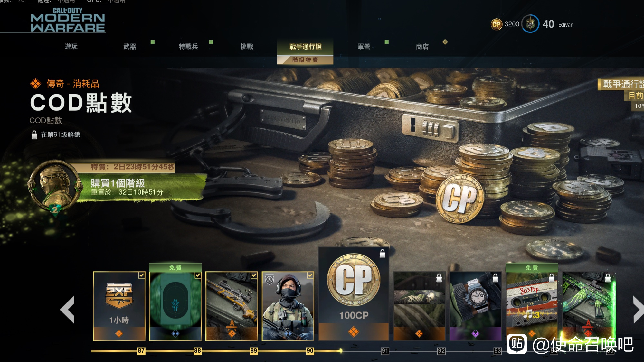Image resolution: width=644 pixels, height=362 pixels.
Task: Click the CP currency coin icon
Action: 497,24
